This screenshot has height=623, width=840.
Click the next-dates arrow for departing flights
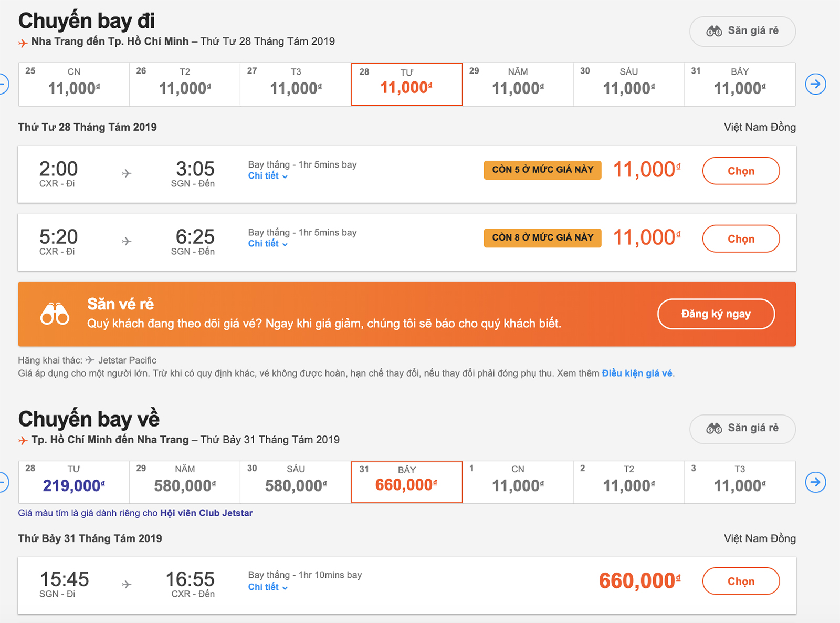click(815, 84)
